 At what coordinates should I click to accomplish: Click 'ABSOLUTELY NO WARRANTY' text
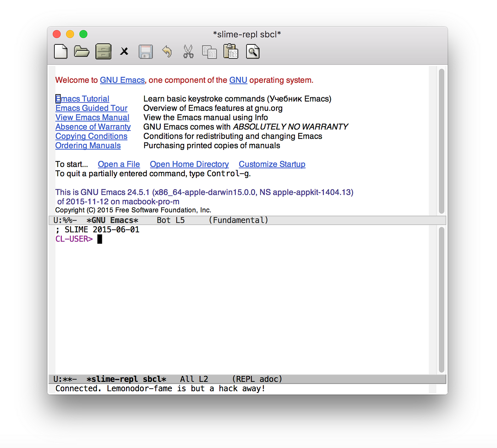pyautogui.click(x=290, y=127)
